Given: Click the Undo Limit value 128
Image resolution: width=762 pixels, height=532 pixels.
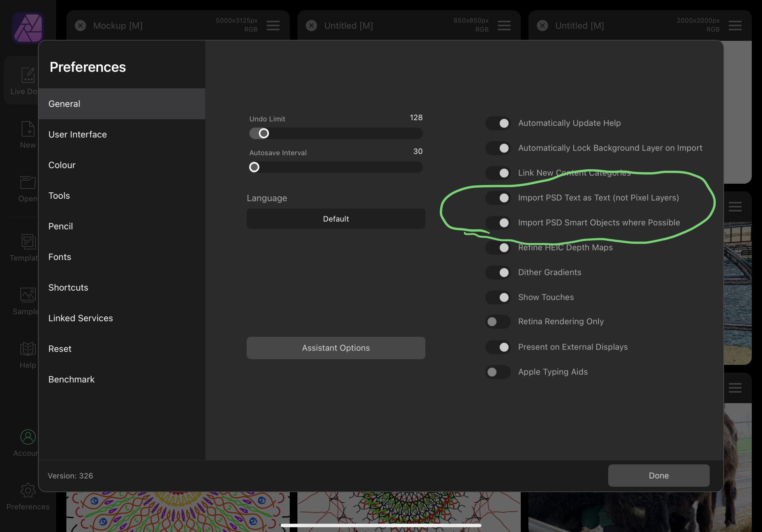Looking at the screenshot, I should [x=416, y=117].
